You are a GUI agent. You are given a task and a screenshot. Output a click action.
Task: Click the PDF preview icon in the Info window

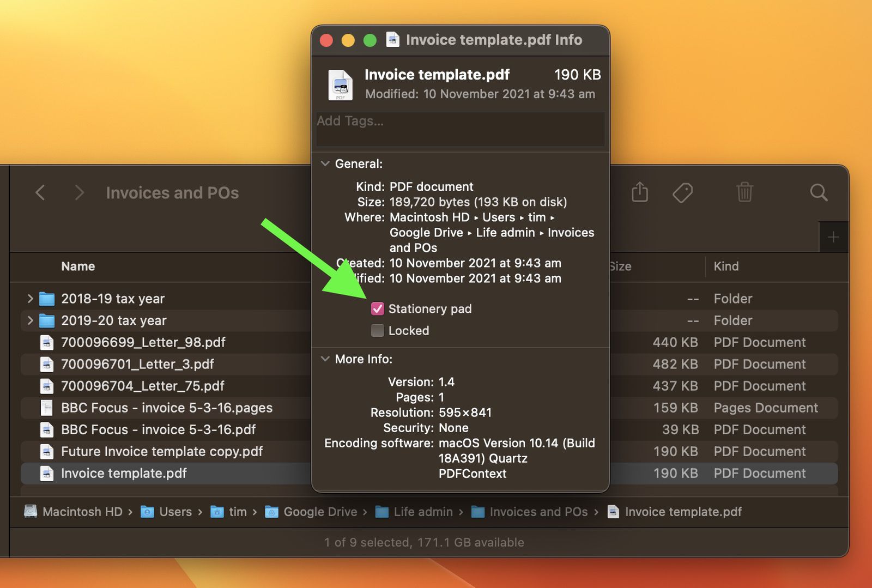[x=341, y=85]
